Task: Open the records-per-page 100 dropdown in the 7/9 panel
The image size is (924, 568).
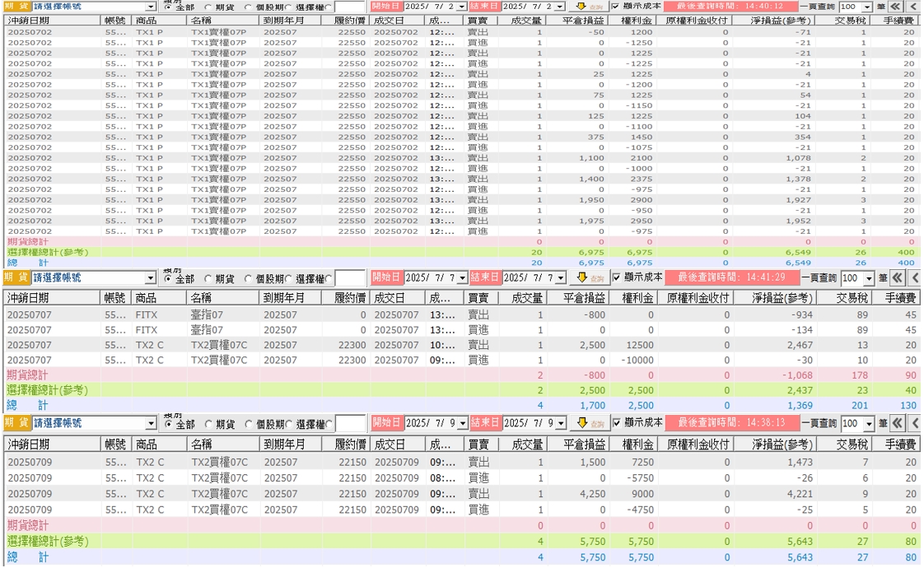Action: pyautogui.click(x=868, y=423)
